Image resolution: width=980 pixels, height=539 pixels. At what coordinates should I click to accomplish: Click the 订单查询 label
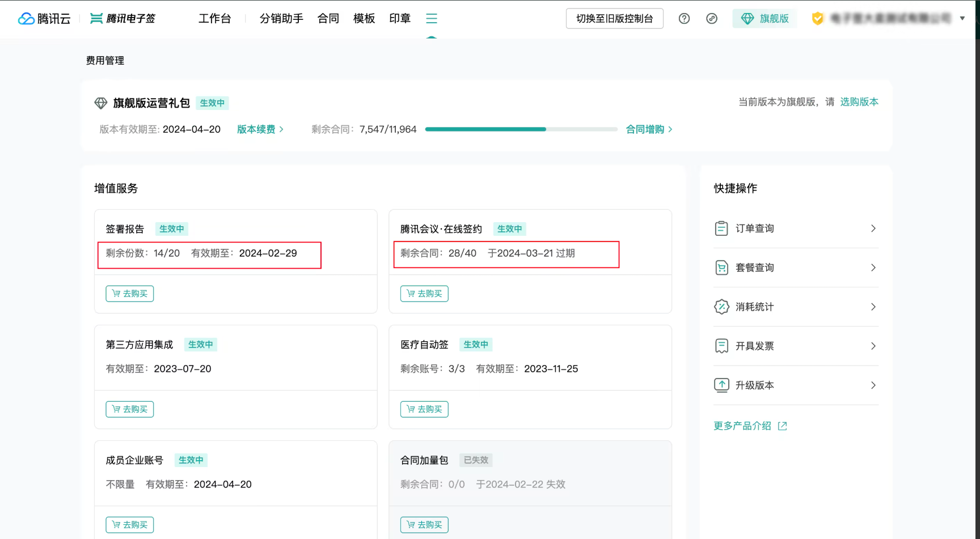[x=755, y=228]
